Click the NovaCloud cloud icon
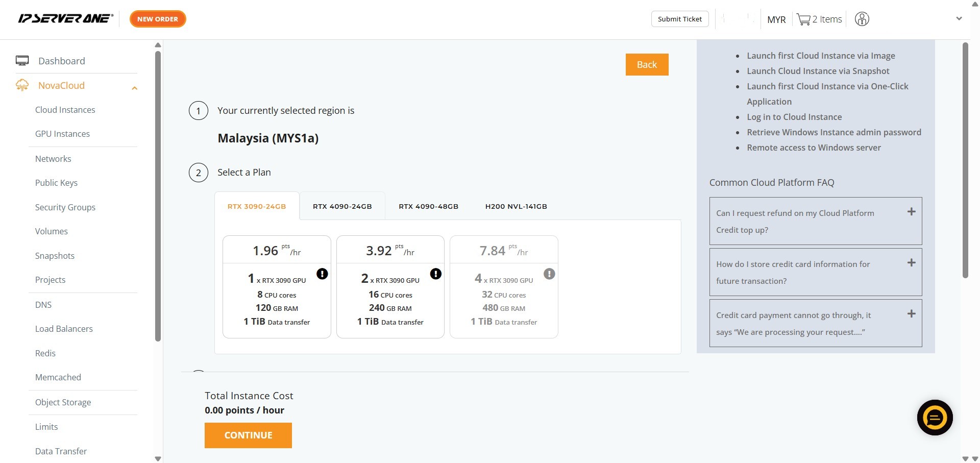Image resolution: width=980 pixels, height=463 pixels. pos(22,85)
